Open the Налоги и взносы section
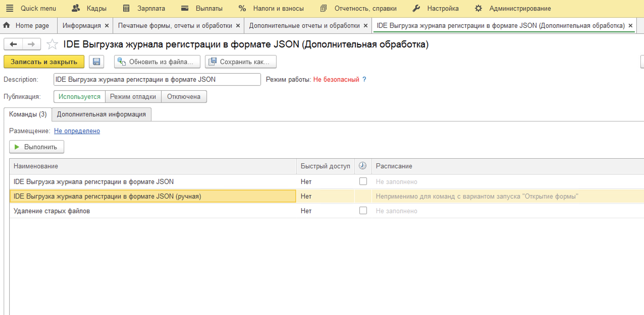 click(278, 8)
